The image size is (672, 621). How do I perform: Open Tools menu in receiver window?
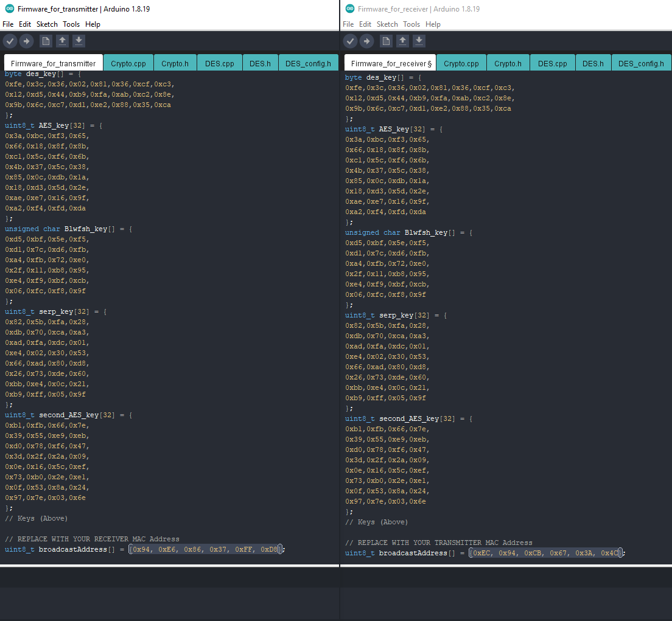(x=411, y=24)
